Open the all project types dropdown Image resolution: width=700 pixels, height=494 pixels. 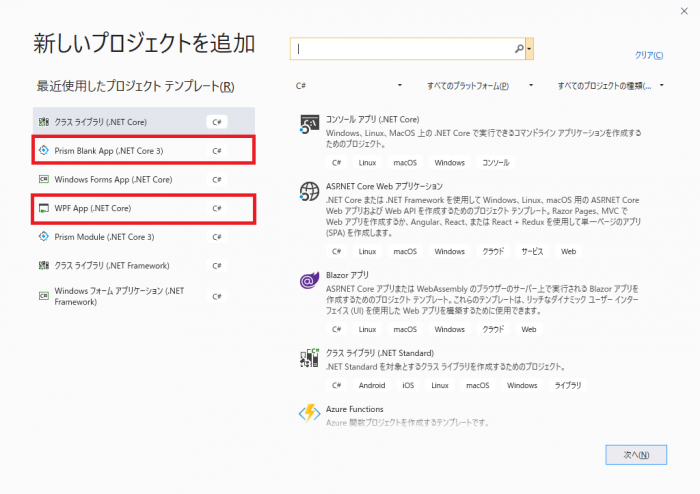click(x=611, y=86)
